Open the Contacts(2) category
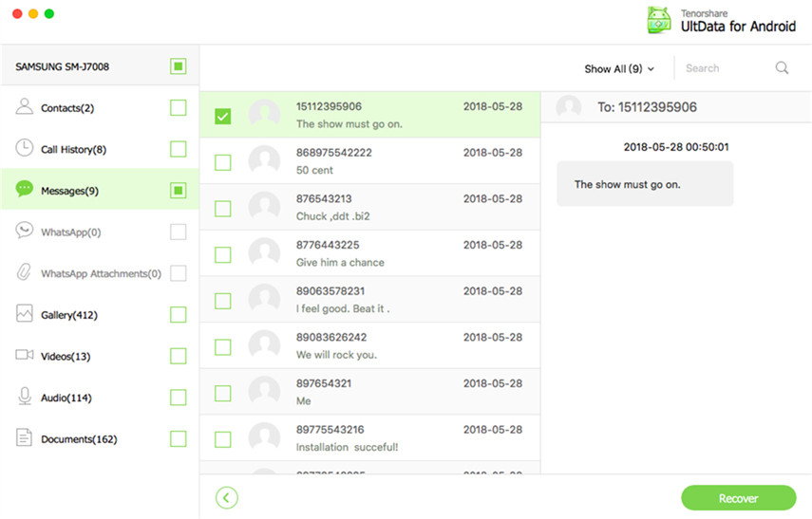Viewport: 812px width, 519px height. [x=100, y=107]
